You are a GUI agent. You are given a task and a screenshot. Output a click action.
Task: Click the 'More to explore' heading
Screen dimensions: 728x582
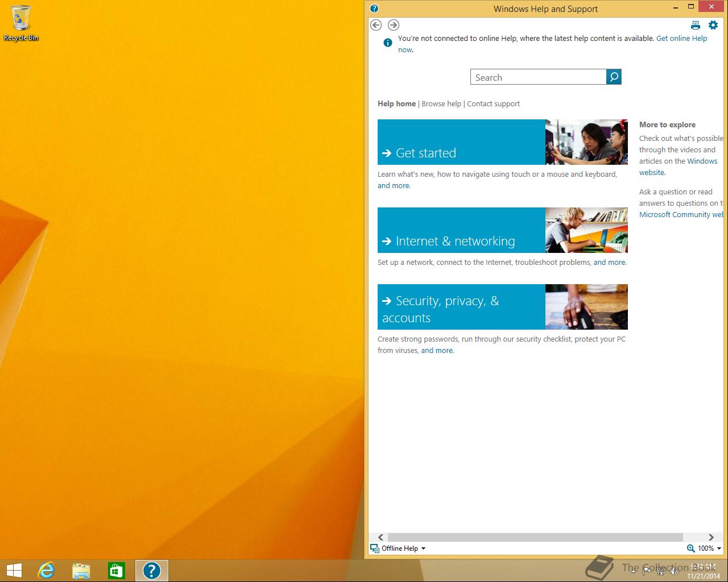[667, 124]
